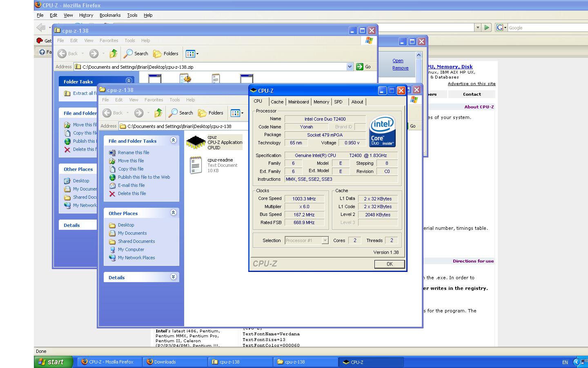The width and height of the screenshot is (588, 368).
Task: Click Rename this file task
Action: coord(134,153)
